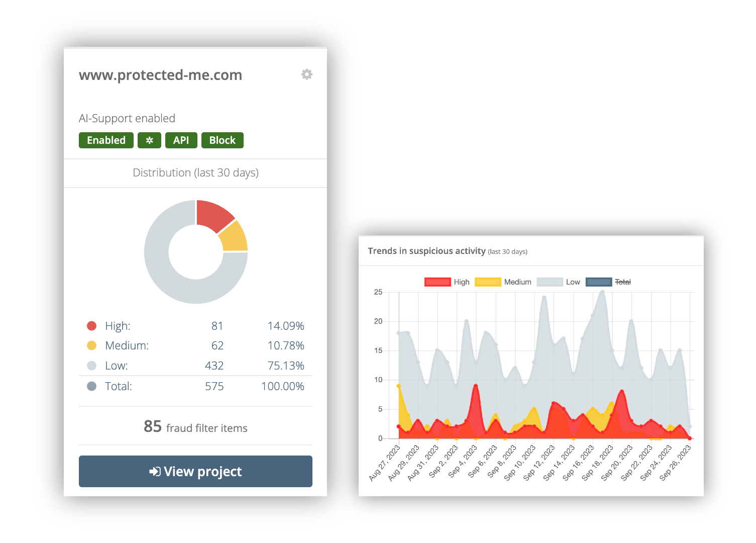Click the blue-grey Total dot in list
Viewport: 756px width, 543px height.
point(91,386)
